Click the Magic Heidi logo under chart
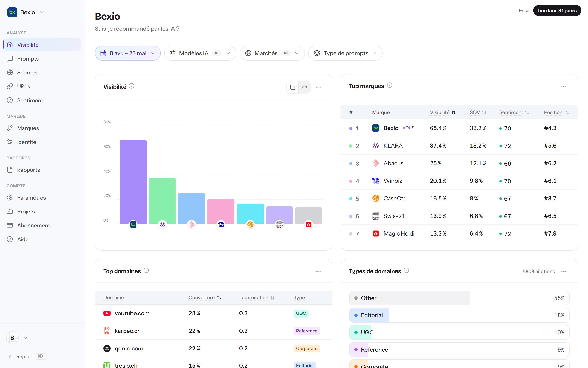 click(308, 224)
